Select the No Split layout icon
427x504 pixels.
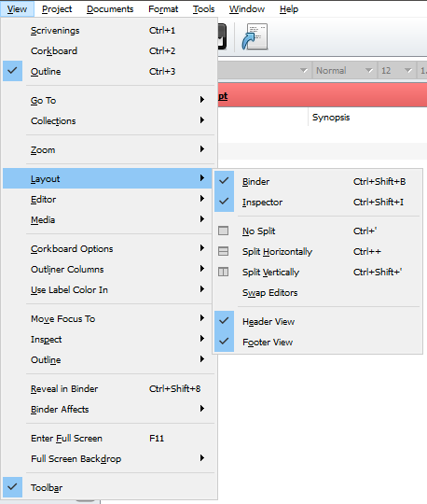tap(223, 231)
